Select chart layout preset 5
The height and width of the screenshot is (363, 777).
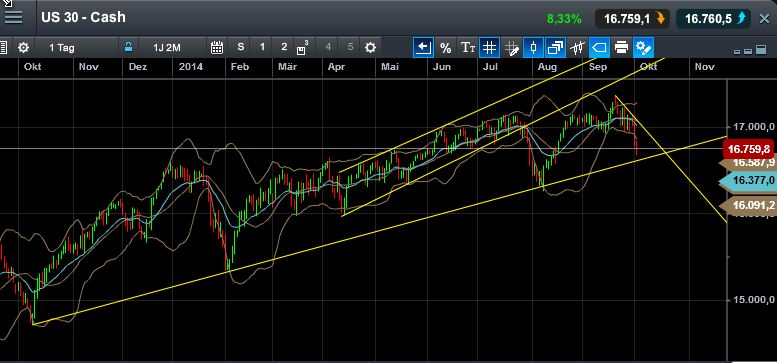[350, 48]
